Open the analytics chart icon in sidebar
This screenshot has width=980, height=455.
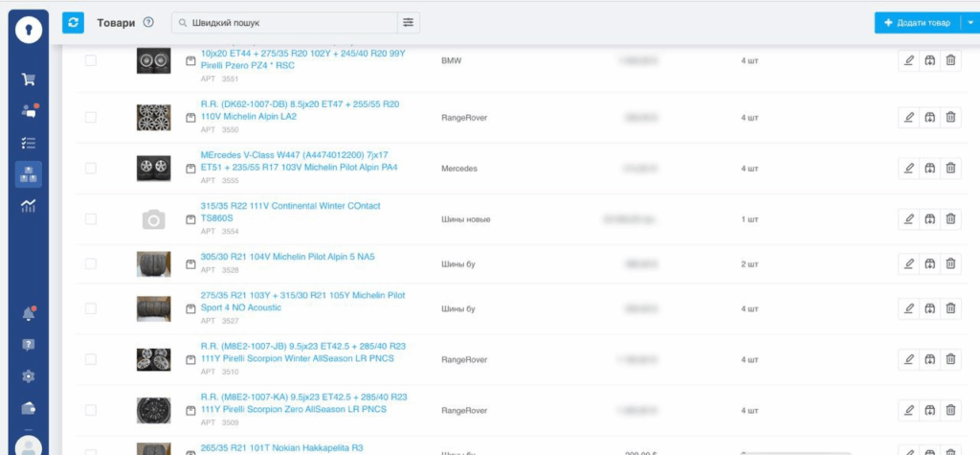[29, 205]
